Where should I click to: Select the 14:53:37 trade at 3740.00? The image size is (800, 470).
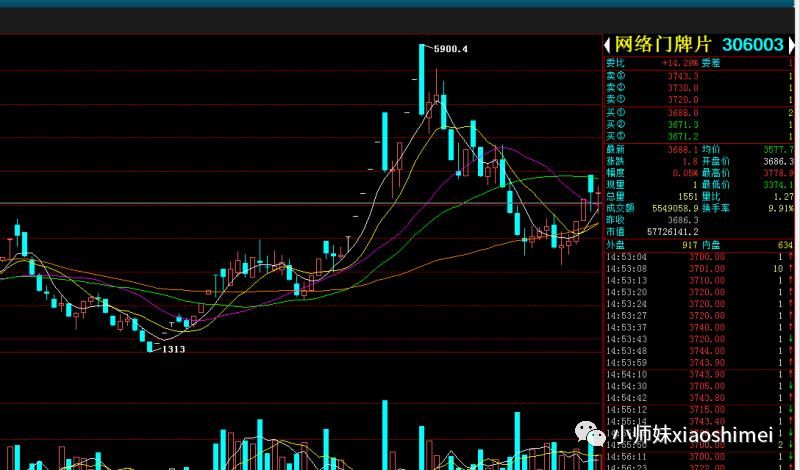pyautogui.click(x=707, y=328)
